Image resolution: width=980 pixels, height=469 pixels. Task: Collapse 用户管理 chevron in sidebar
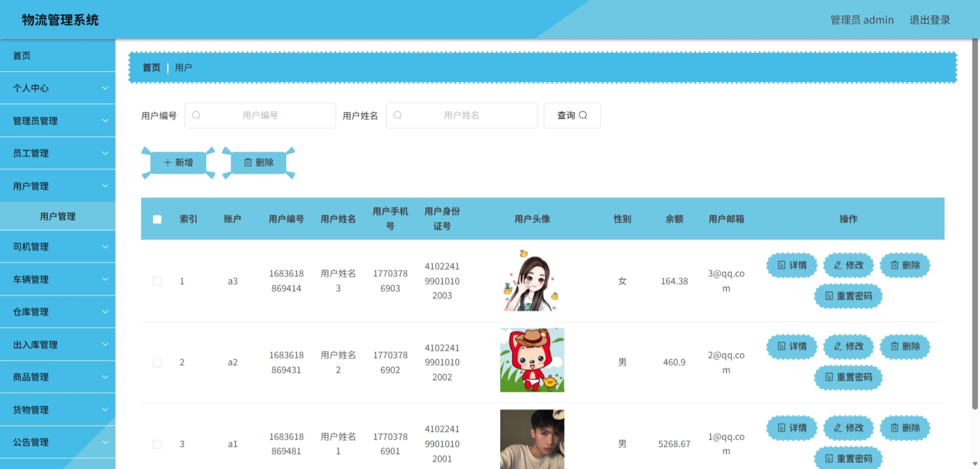click(x=105, y=186)
